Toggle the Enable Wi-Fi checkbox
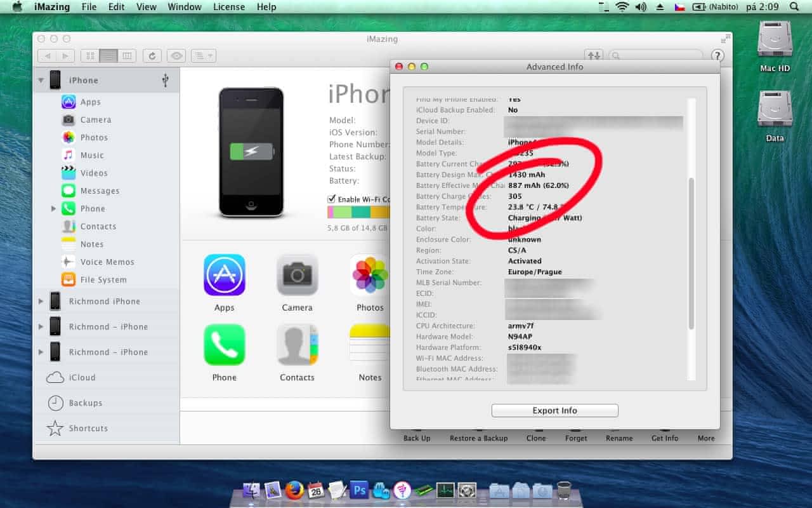 331,199
